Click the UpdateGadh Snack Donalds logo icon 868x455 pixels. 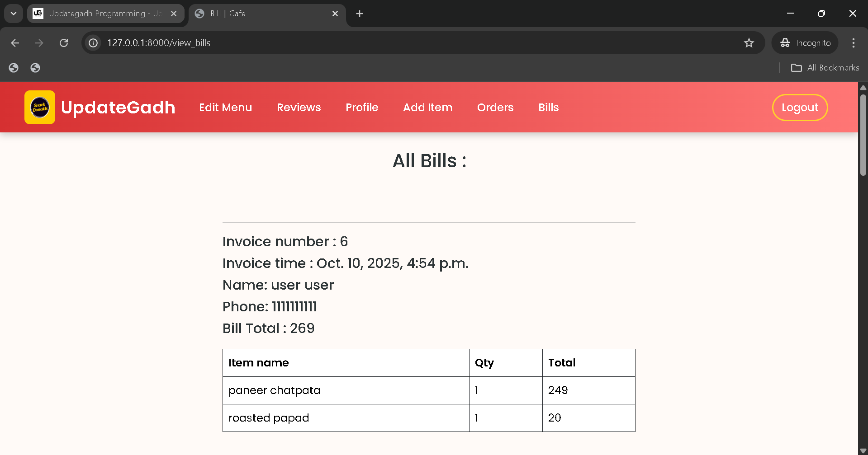coord(40,108)
